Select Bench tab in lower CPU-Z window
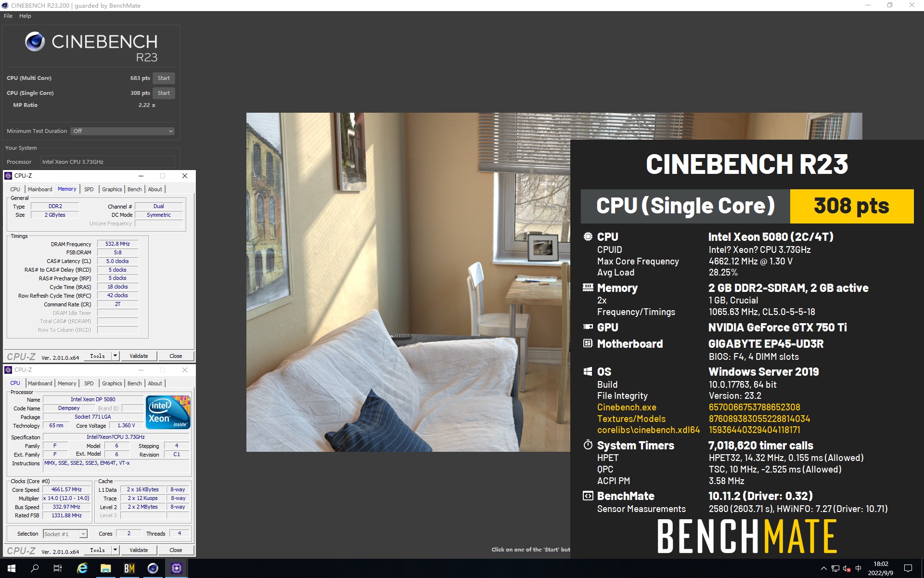The height and width of the screenshot is (578, 924). click(135, 383)
